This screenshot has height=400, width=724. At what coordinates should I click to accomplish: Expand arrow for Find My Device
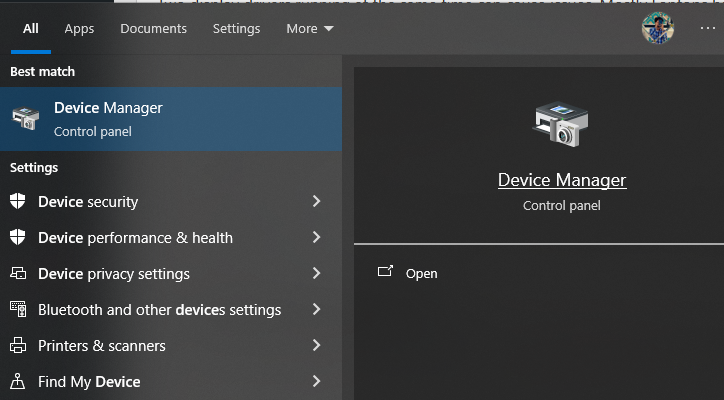316,381
